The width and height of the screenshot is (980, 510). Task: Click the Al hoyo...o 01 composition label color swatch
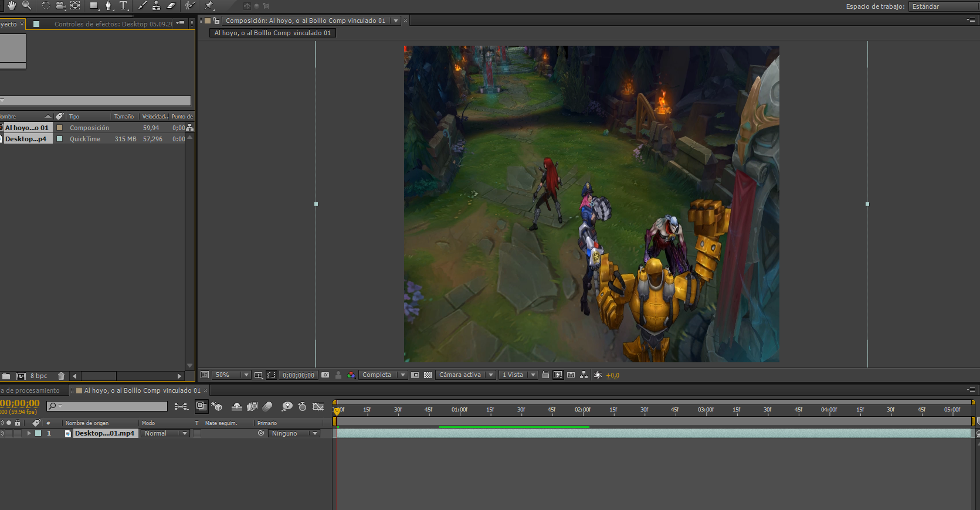coord(59,128)
